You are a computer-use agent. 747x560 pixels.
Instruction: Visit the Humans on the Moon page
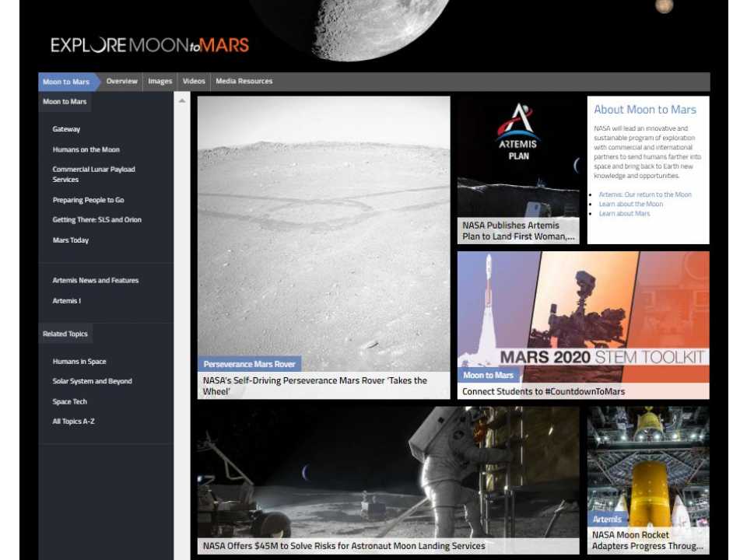86,149
